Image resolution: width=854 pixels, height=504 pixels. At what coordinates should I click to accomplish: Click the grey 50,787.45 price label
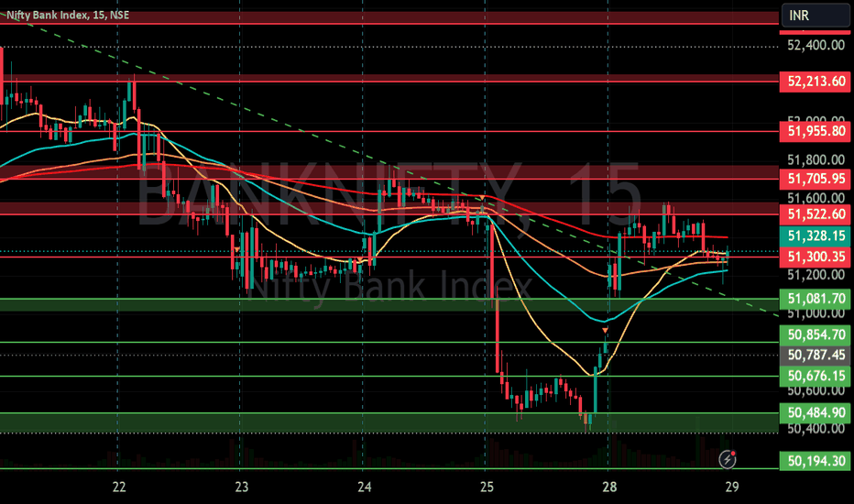[815, 356]
